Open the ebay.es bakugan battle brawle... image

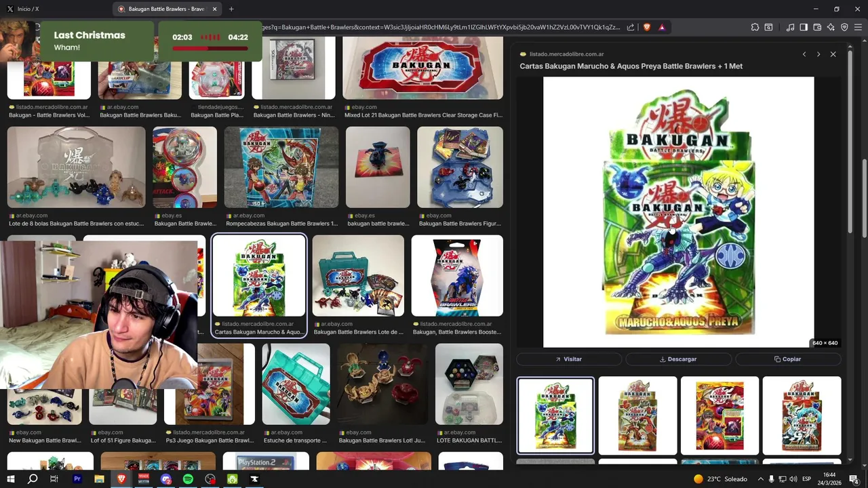pyautogui.click(x=378, y=167)
